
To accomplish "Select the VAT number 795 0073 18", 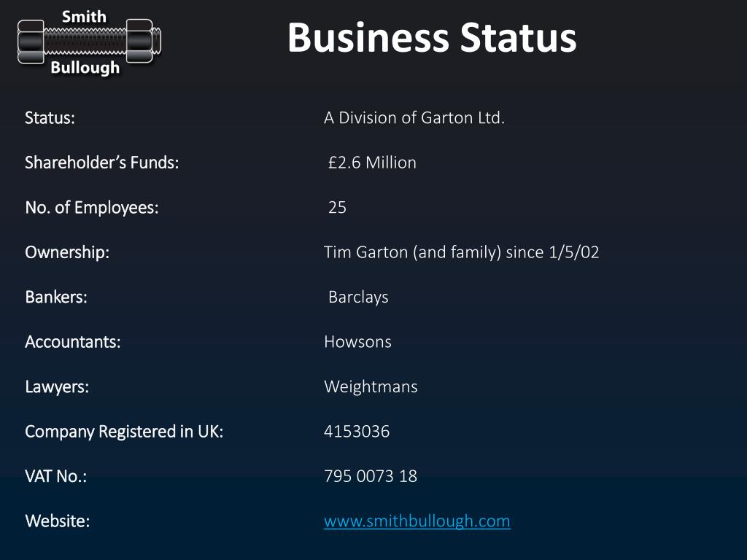I will coord(371,476).
